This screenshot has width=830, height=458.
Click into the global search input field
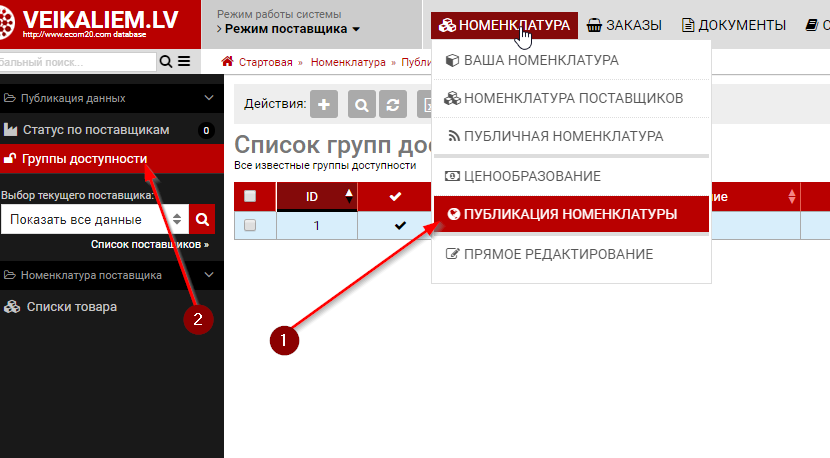75,62
